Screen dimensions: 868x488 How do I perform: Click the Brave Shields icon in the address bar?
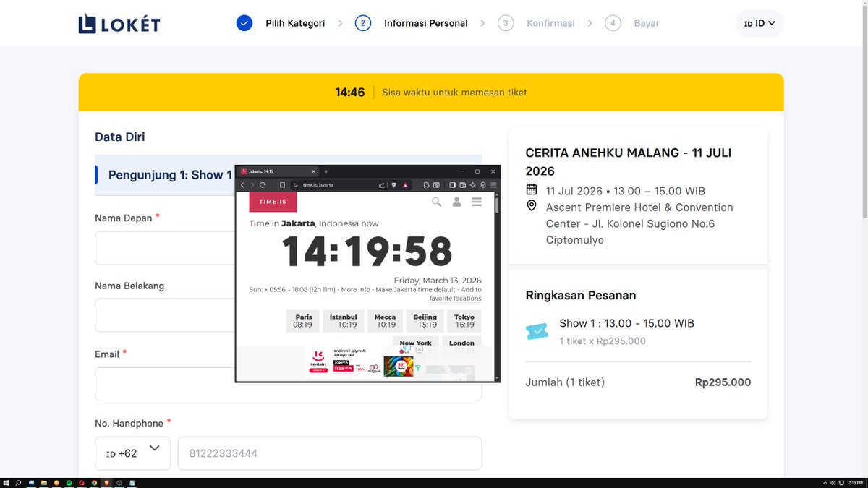point(393,185)
